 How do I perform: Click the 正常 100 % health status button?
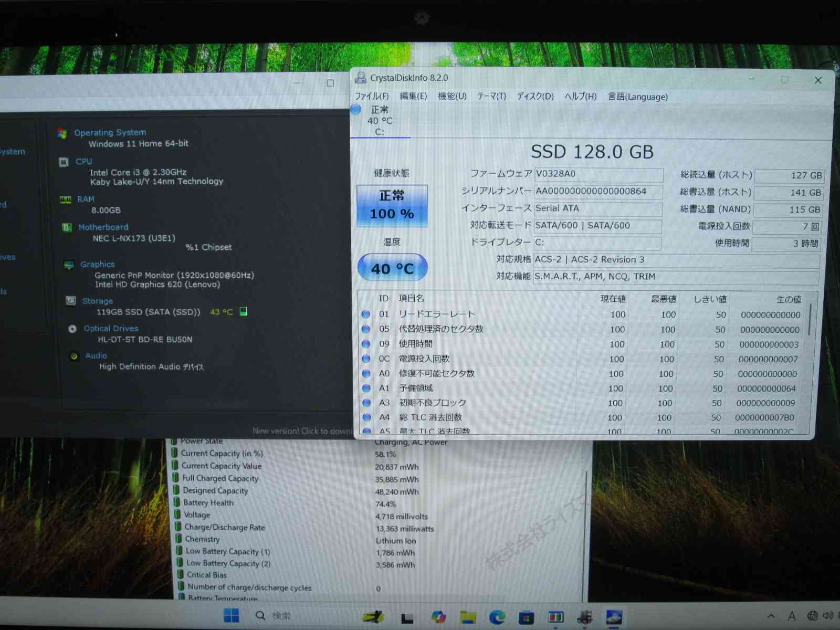392,205
